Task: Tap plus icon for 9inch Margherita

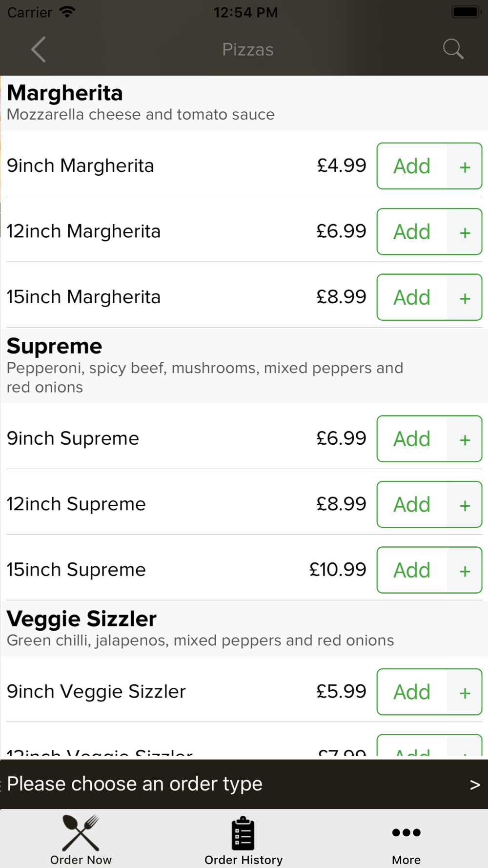Action: 465,166
